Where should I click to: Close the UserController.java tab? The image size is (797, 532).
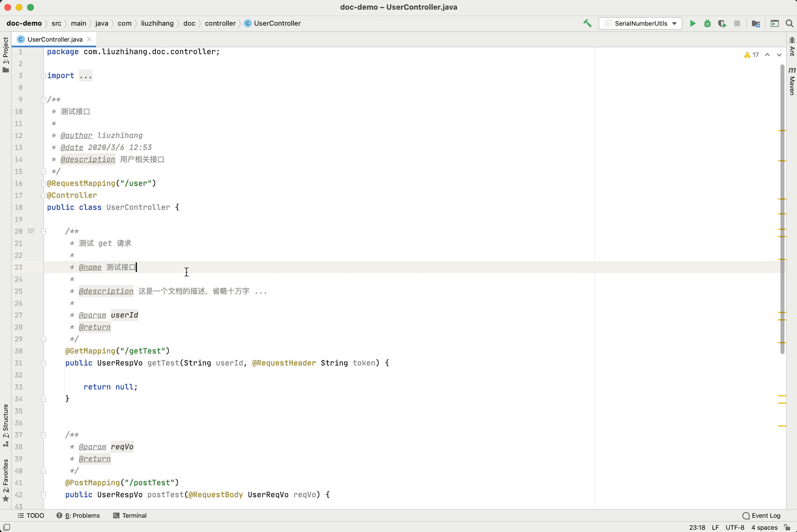tap(89, 39)
